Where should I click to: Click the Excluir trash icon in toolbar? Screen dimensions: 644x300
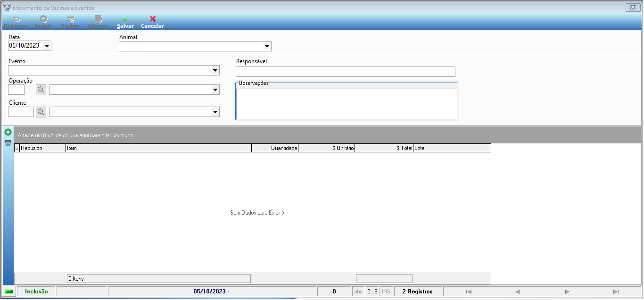tap(71, 19)
